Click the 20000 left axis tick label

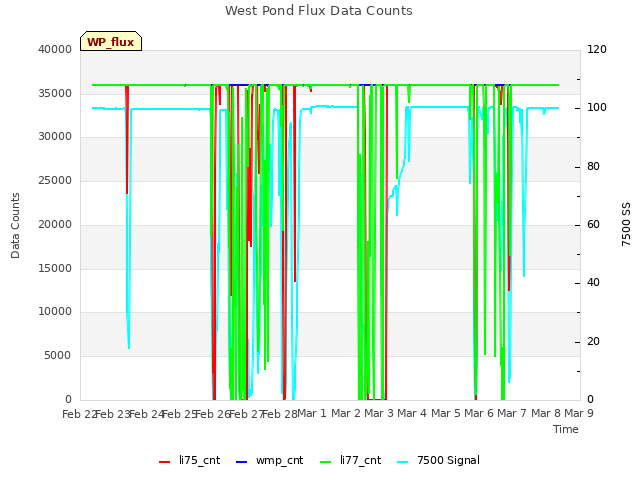(55, 224)
